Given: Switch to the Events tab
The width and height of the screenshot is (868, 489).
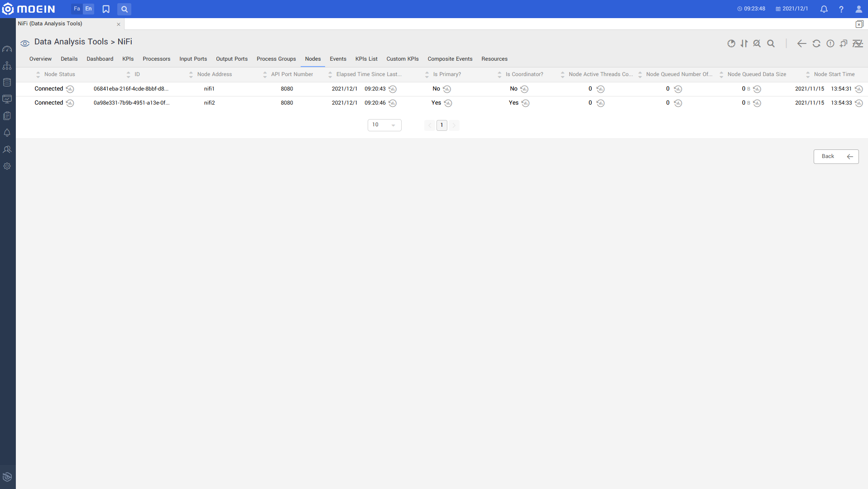Looking at the screenshot, I should pyautogui.click(x=338, y=59).
